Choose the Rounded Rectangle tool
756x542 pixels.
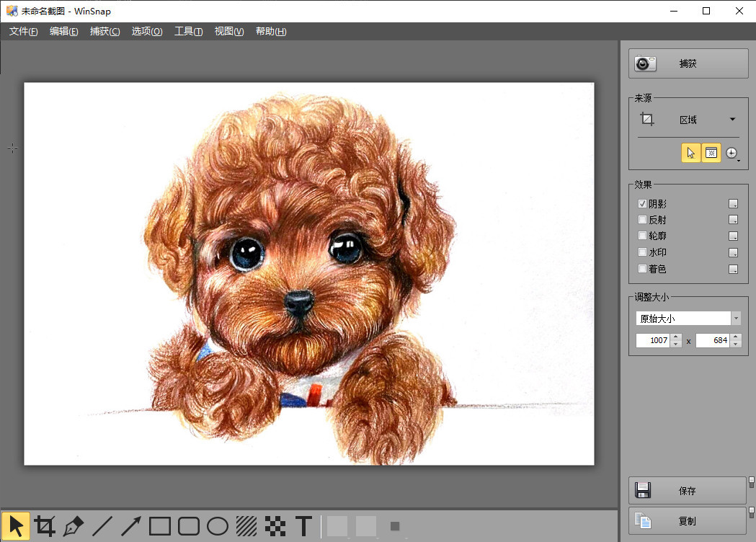(189, 526)
